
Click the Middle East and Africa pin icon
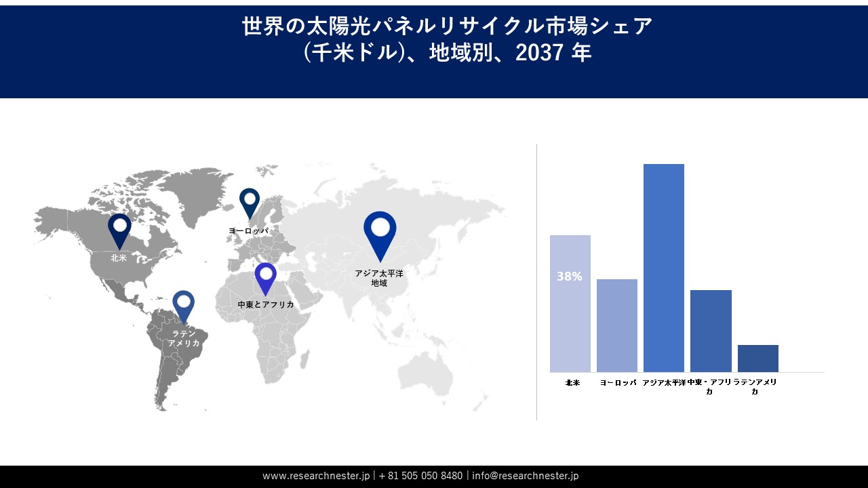(265, 279)
